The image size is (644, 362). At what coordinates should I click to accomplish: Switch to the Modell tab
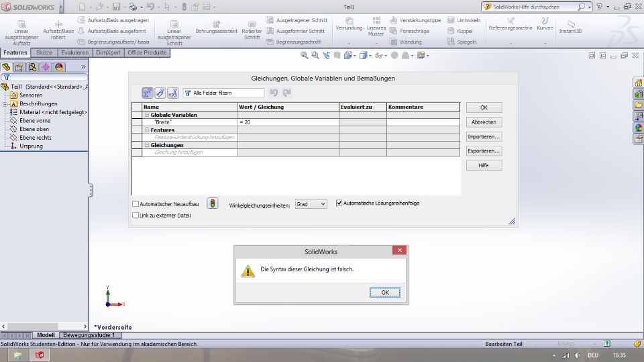(x=46, y=335)
